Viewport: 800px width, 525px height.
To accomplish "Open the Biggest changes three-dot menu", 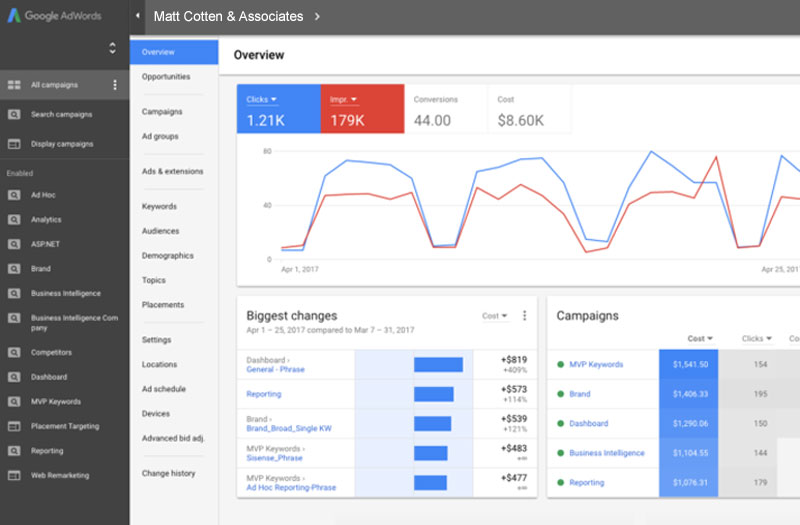I will [524, 316].
